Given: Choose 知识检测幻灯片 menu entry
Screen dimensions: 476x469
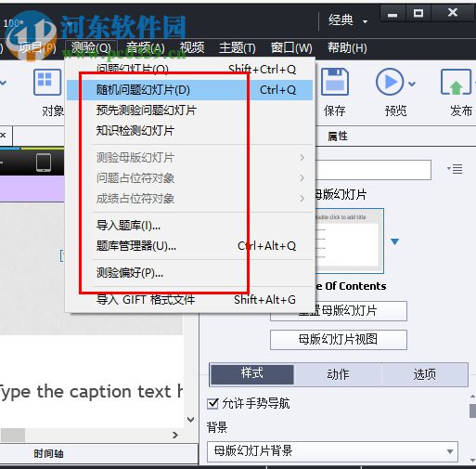Looking at the screenshot, I should (x=190, y=131).
